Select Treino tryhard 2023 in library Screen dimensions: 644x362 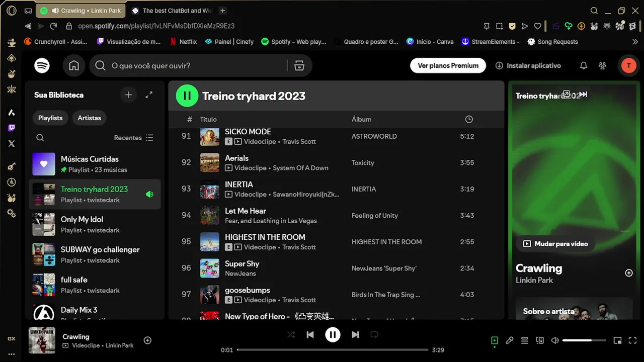click(95, 194)
